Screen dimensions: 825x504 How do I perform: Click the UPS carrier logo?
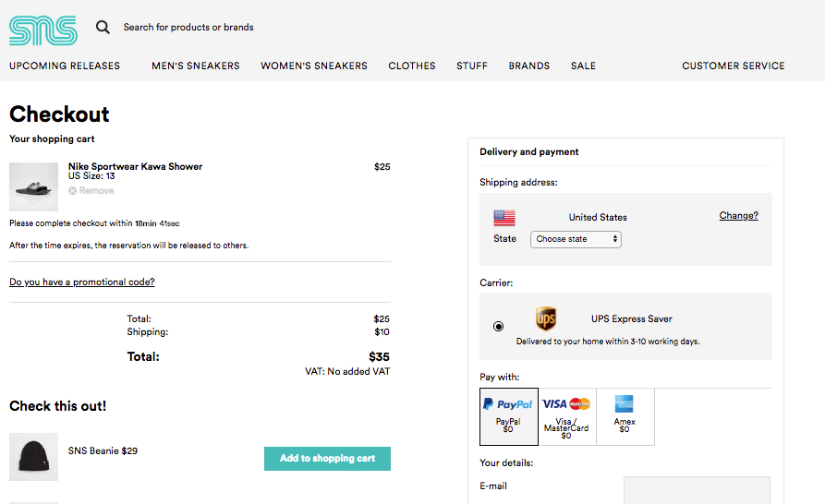coord(546,319)
